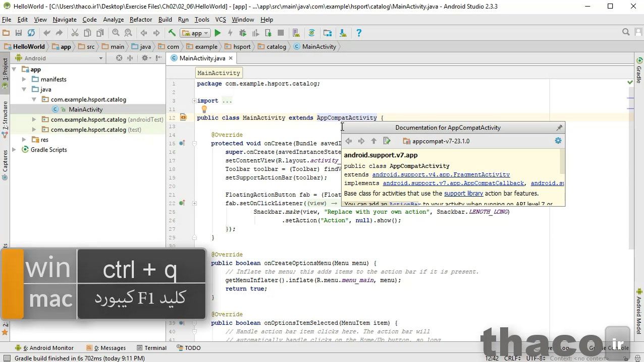Open the Messages tool window
This screenshot has height=362, width=644.
click(105, 348)
